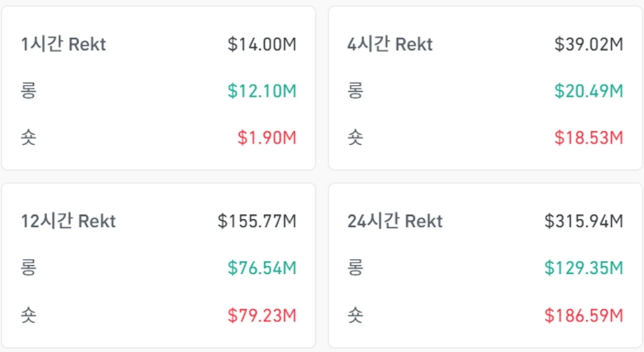Viewport: 644px width, 352px height.
Task: Select the 1-hour total $14.00M value
Action: (262, 44)
